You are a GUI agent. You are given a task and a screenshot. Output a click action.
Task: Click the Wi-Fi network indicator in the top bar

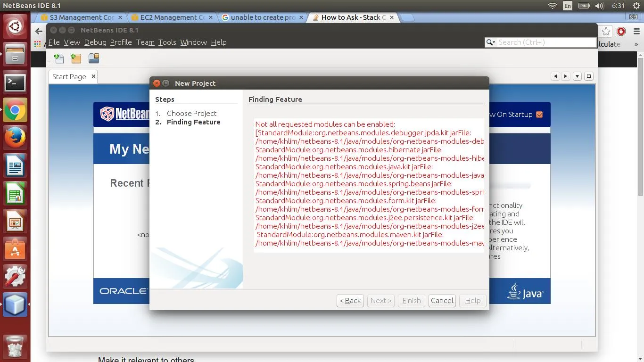(553, 6)
